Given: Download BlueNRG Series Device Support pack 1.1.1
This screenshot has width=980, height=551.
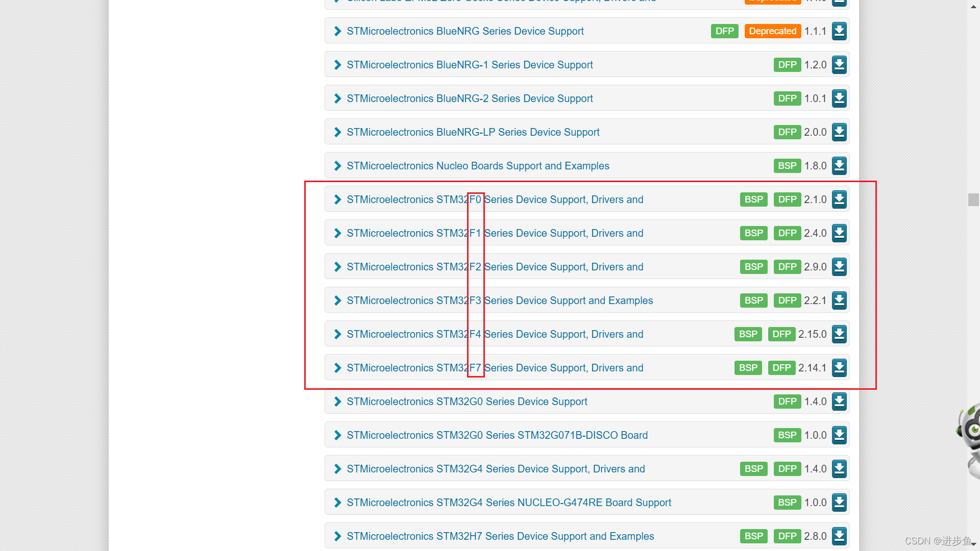Looking at the screenshot, I should pos(839,31).
